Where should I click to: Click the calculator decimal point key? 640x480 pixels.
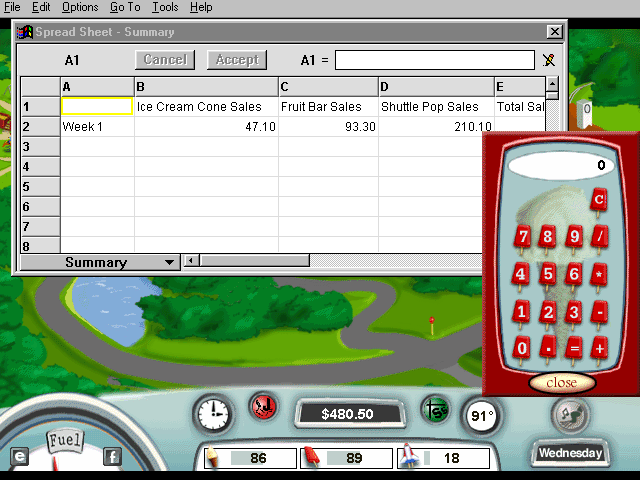[548, 348]
